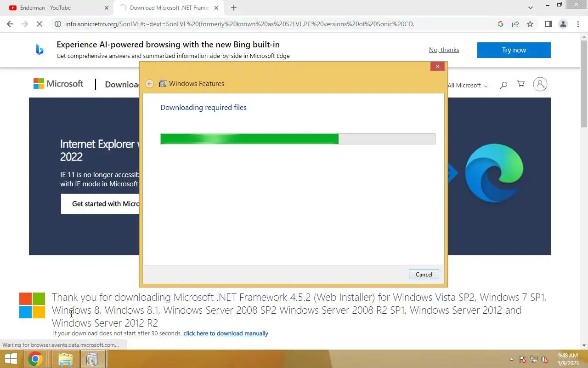
Task: Dismiss Bing banner with No, thanks
Action: [444, 50]
